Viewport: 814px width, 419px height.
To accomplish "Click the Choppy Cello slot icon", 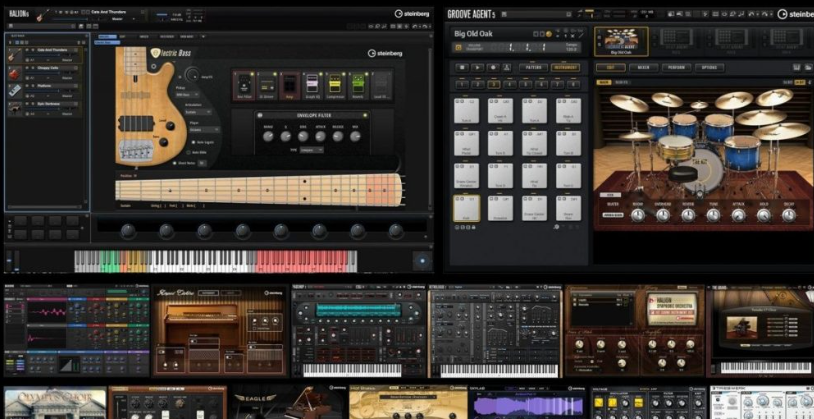I will [15, 73].
